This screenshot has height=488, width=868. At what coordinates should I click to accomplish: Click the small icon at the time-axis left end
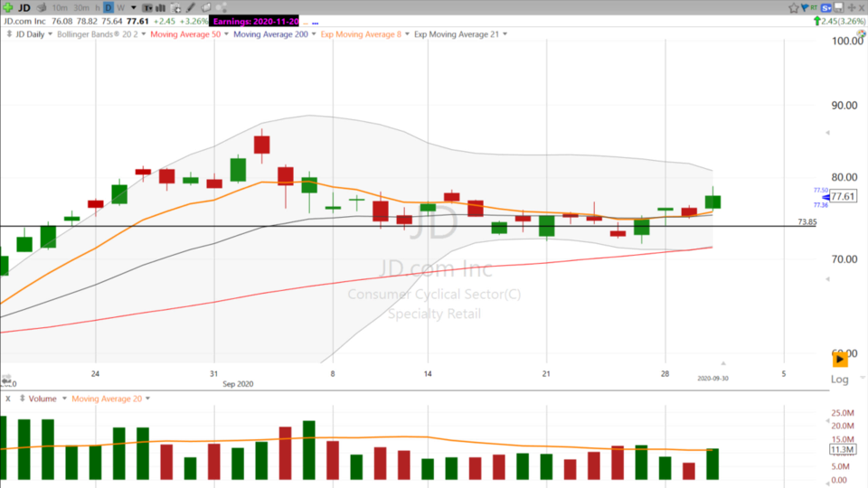(6, 380)
